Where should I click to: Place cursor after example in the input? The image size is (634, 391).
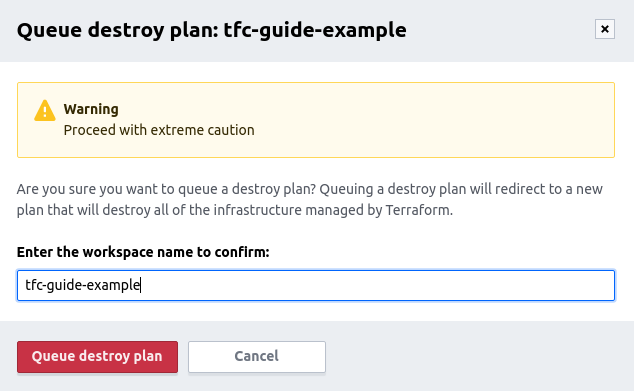pos(140,285)
